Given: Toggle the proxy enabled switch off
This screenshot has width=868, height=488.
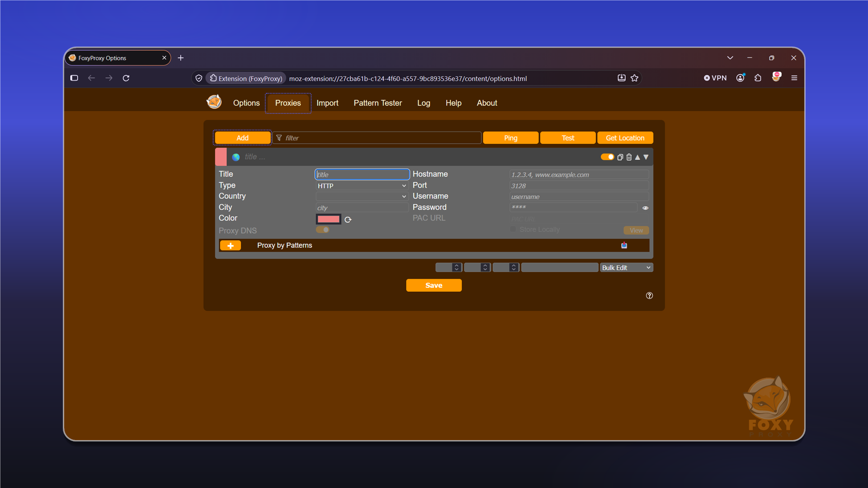Looking at the screenshot, I should tap(607, 157).
